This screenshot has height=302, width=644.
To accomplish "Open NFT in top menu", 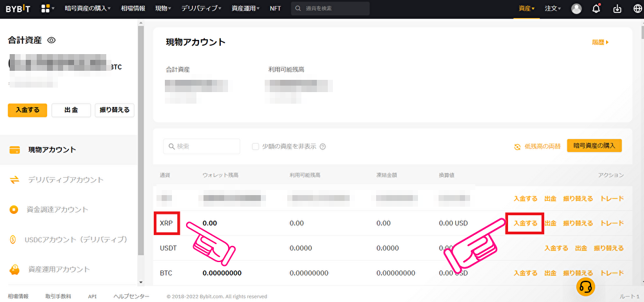I will (275, 8).
